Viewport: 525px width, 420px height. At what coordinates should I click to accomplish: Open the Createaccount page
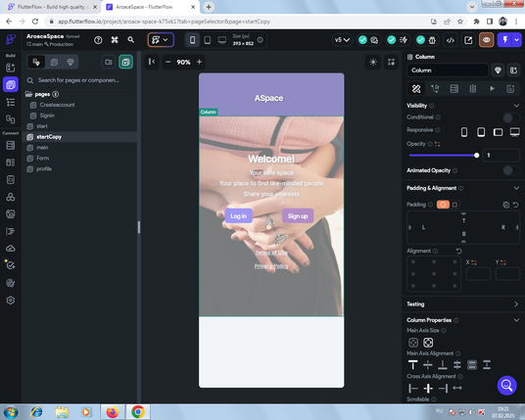pyautogui.click(x=57, y=105)
